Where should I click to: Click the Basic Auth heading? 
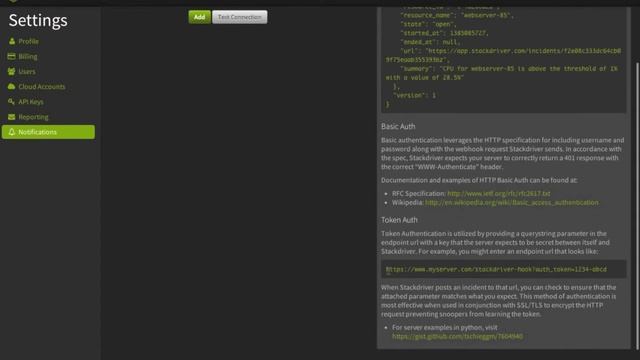[398, 127]
